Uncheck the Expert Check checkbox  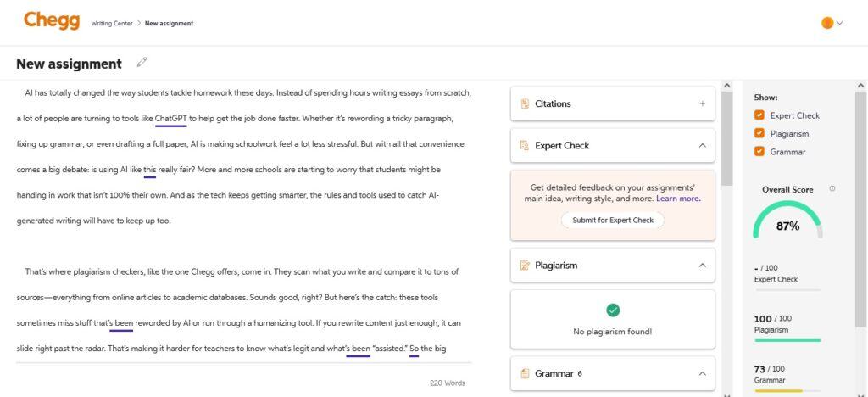coord(759,115)
